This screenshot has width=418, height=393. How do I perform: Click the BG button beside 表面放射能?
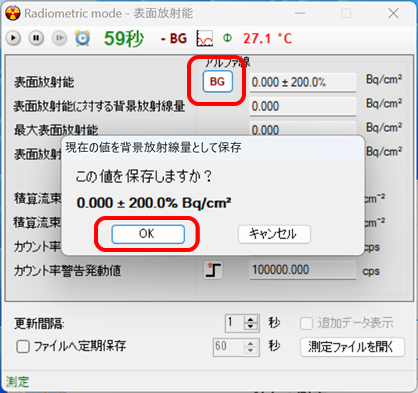pos(217,81)
